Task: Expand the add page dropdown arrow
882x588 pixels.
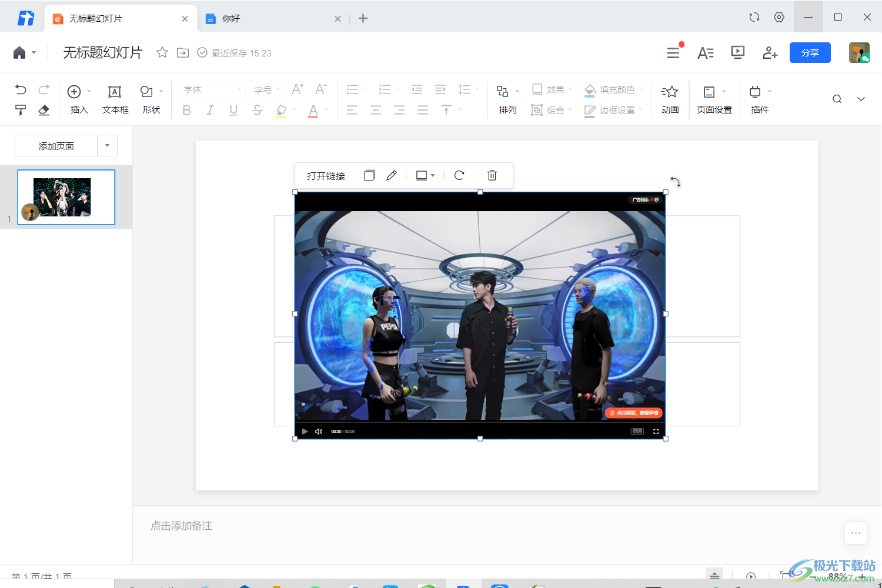Action: [x=107, y=145]
